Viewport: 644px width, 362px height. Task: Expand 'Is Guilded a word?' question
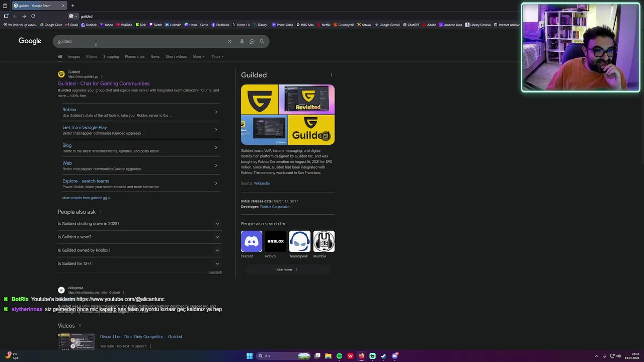(x=140, y=237)
